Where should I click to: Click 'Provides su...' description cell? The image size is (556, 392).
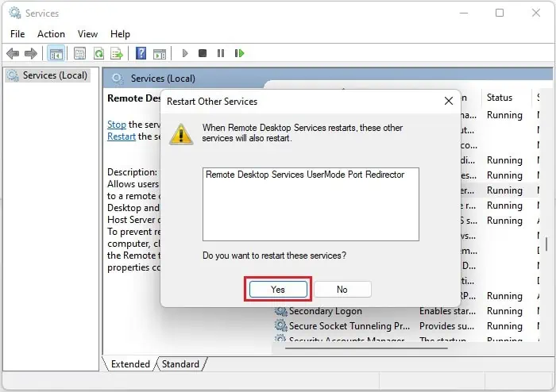click(446, 326)
